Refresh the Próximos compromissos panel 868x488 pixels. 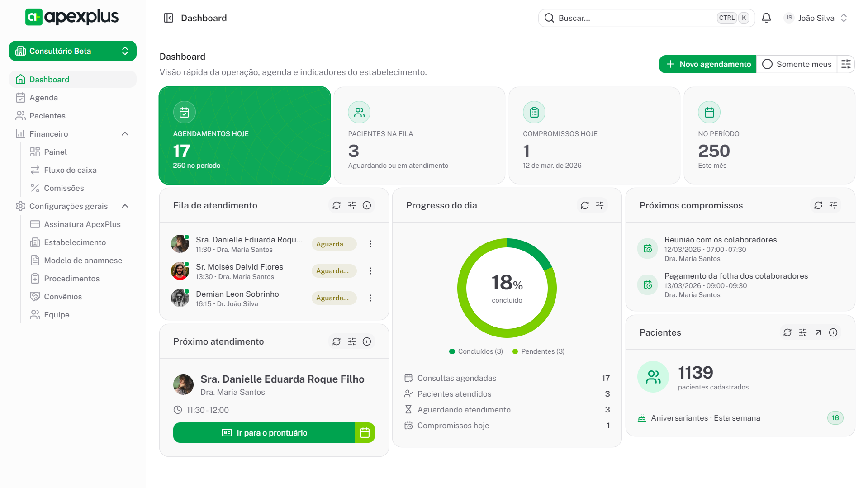pos(818,205)
